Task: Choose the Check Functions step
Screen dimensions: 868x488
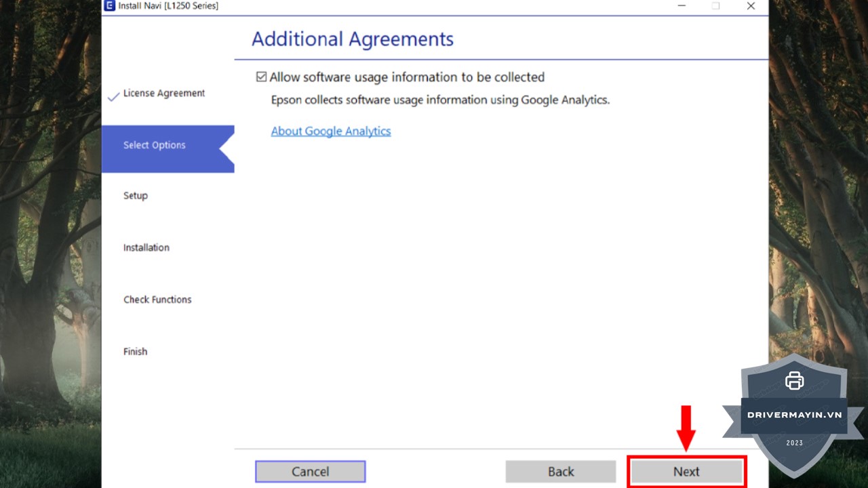Action: pyautogui.click(x=157, y=300)
